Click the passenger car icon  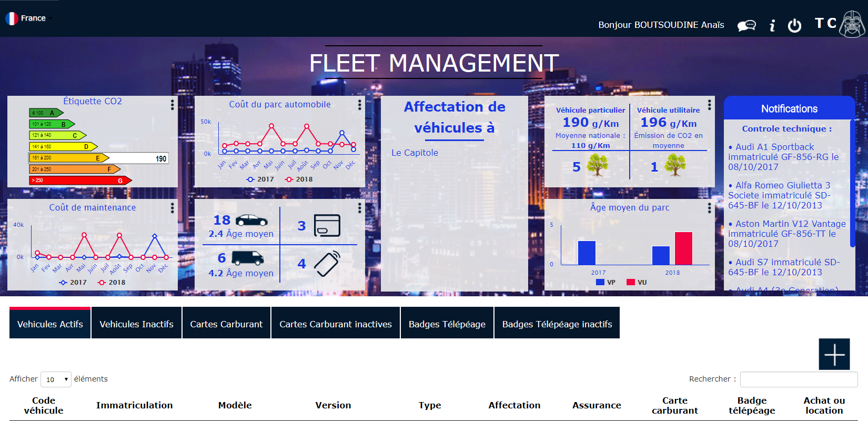coord(251,220)
